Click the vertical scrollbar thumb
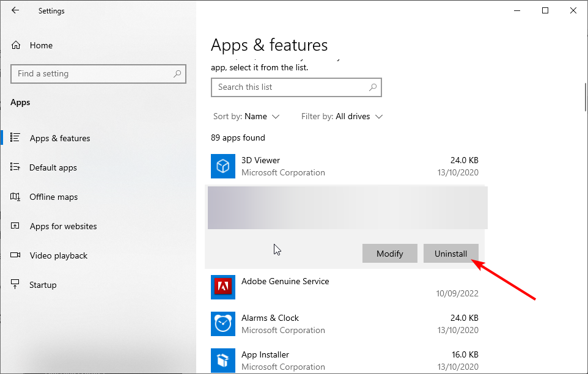The image size is (588, 374). (x=586, y=97)
